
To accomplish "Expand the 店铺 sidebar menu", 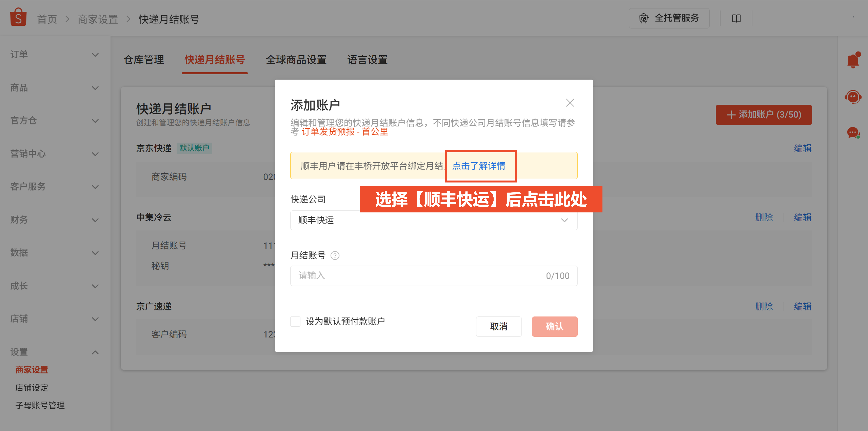I will 55,319.
